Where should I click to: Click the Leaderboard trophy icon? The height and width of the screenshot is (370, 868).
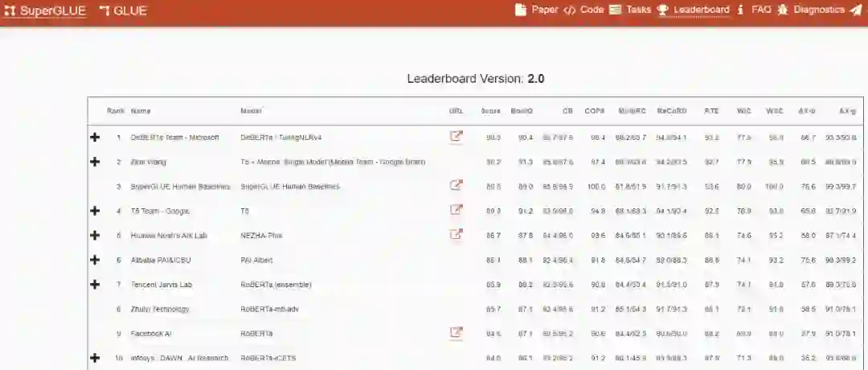[x=662, y=10]
